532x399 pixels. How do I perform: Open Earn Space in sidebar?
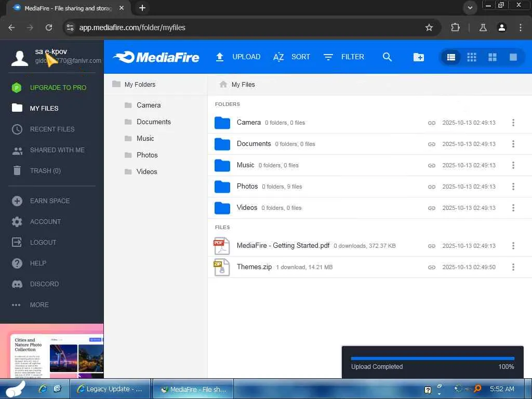(41, 201)
